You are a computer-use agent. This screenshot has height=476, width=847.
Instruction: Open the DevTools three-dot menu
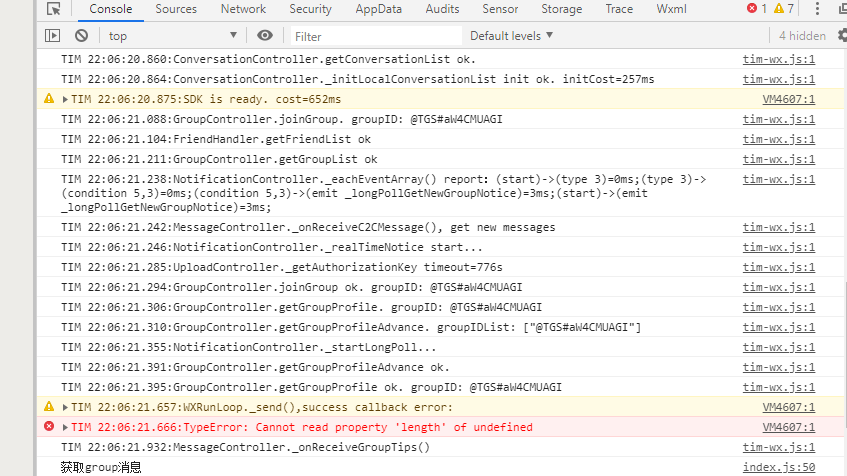click(817, 9)
